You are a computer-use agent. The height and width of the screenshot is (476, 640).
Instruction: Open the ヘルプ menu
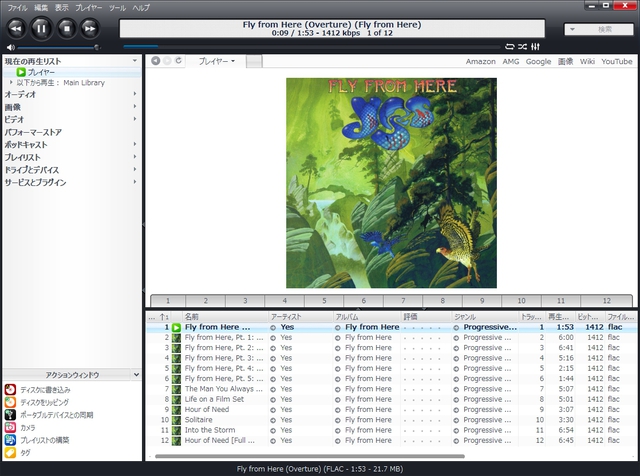(x=142, y=7)
